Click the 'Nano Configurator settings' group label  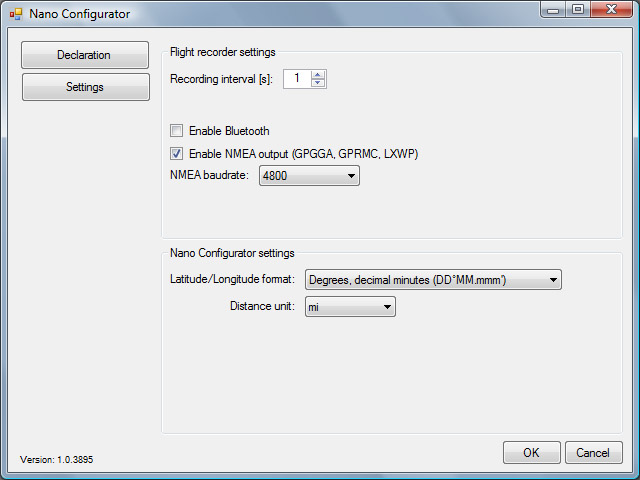click(x=232, y=253)
